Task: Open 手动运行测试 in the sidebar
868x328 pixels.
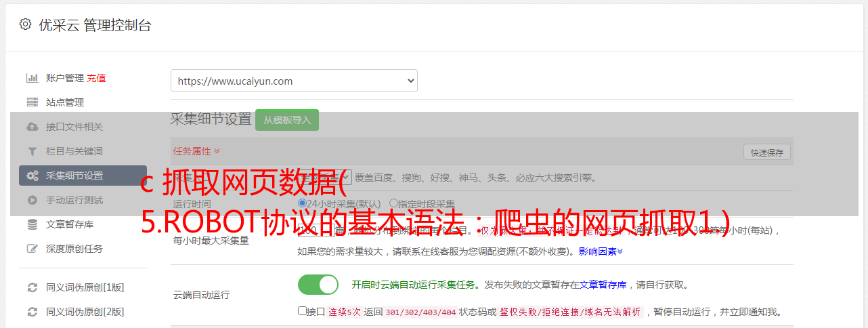Action: pyautogui.click(x=74, y=200)
